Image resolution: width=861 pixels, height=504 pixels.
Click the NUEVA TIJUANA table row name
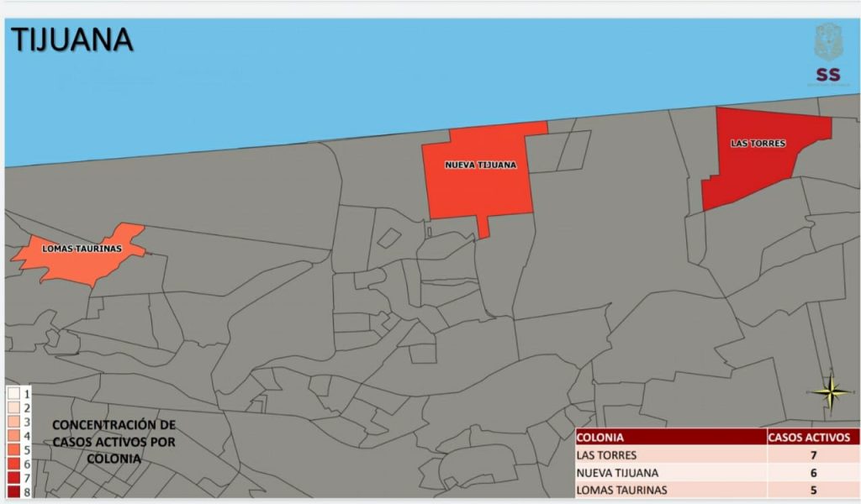(617, 473)
